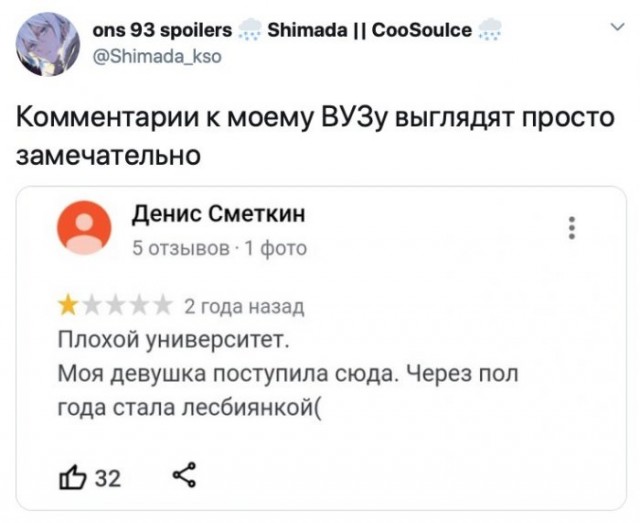This screenshot has width=640, height=523.
Task: Like the review with thumbs-up icon
Action: coord(71,477)
